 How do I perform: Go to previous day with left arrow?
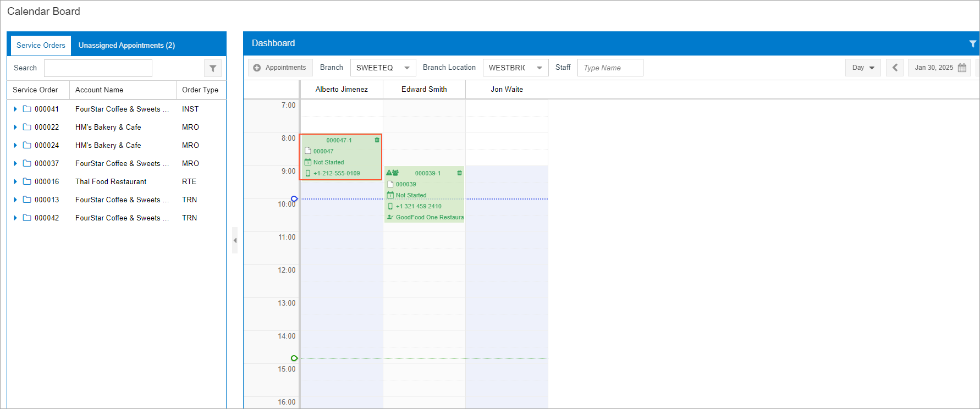click(x=895, y=68)
